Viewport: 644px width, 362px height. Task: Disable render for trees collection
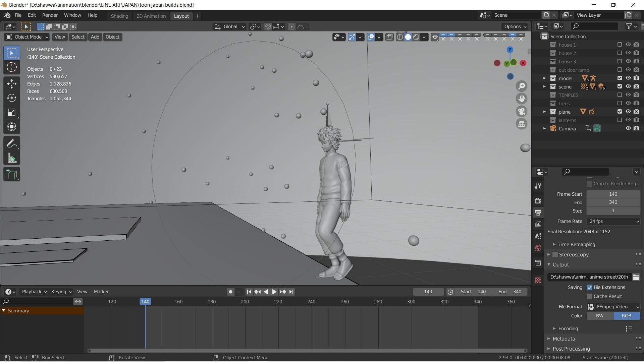pyautogui.click(x=636, y=103)
